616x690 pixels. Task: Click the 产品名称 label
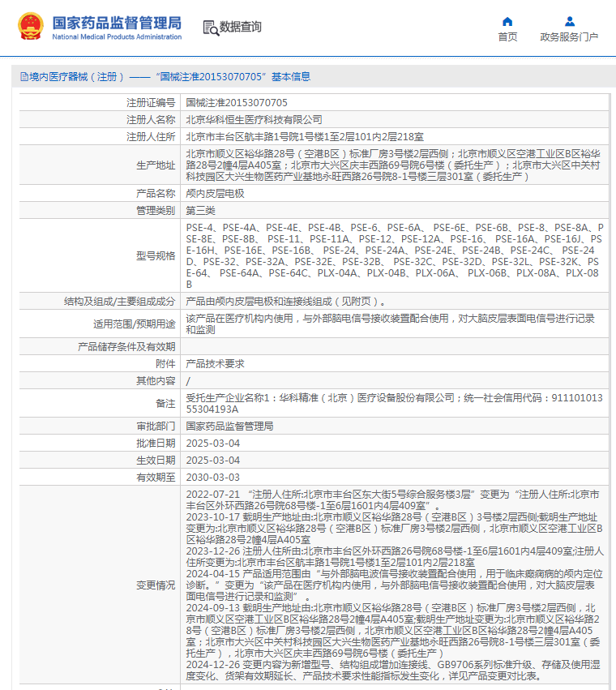(x=156, y=194)
